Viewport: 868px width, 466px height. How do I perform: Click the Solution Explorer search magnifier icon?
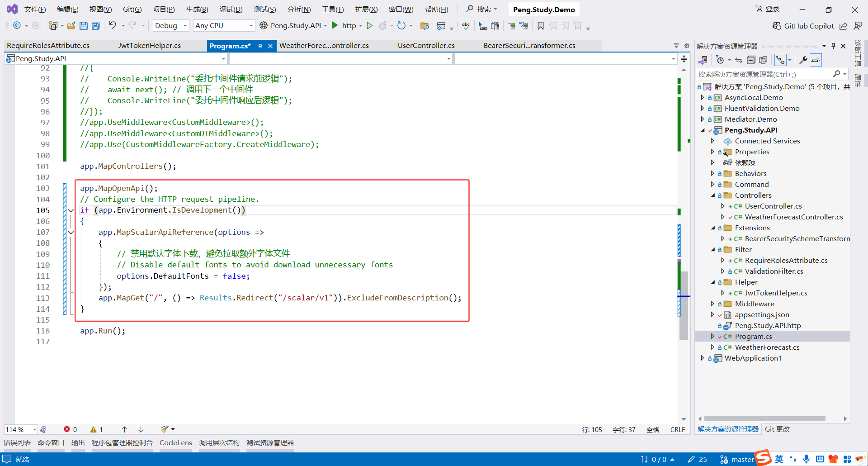[837, 74]
